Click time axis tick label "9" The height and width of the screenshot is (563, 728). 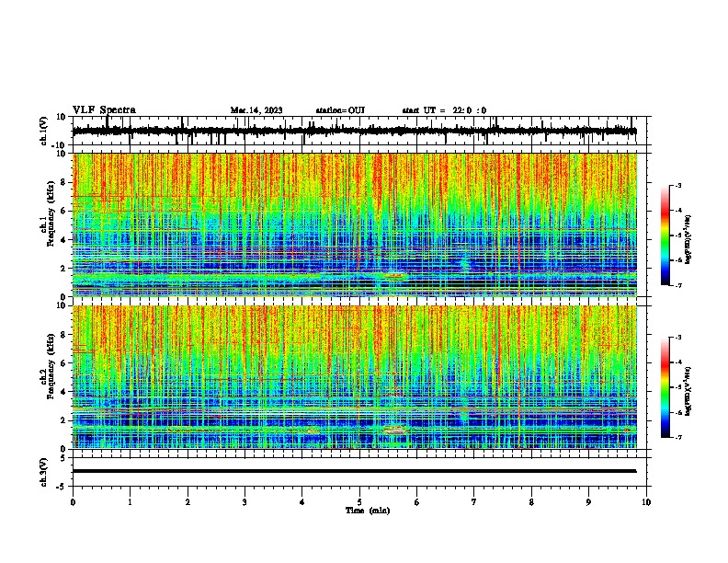coord(588,502)
